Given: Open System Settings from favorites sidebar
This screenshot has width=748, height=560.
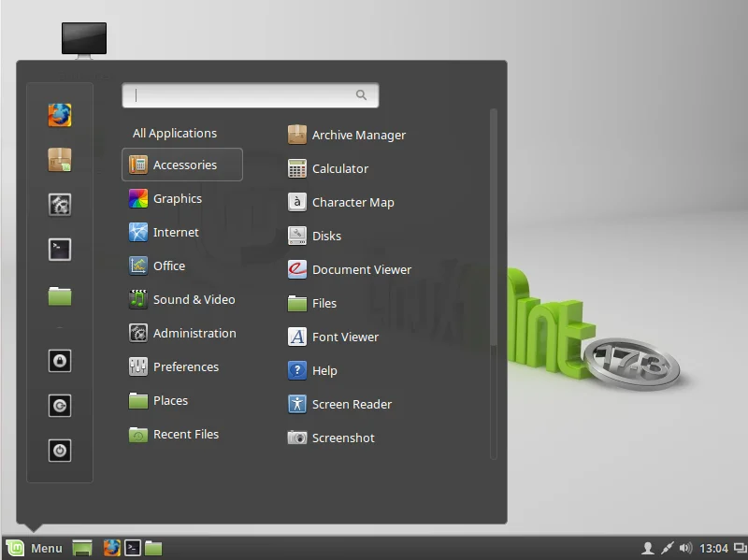Looking at the screenshot, I should point(60,205).
